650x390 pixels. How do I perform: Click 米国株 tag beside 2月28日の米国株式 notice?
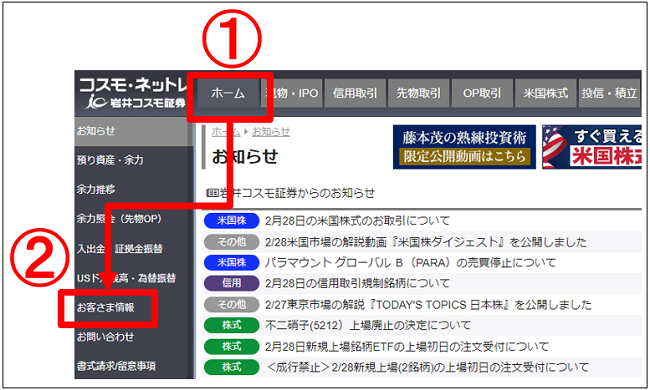[x=232, y=220]
